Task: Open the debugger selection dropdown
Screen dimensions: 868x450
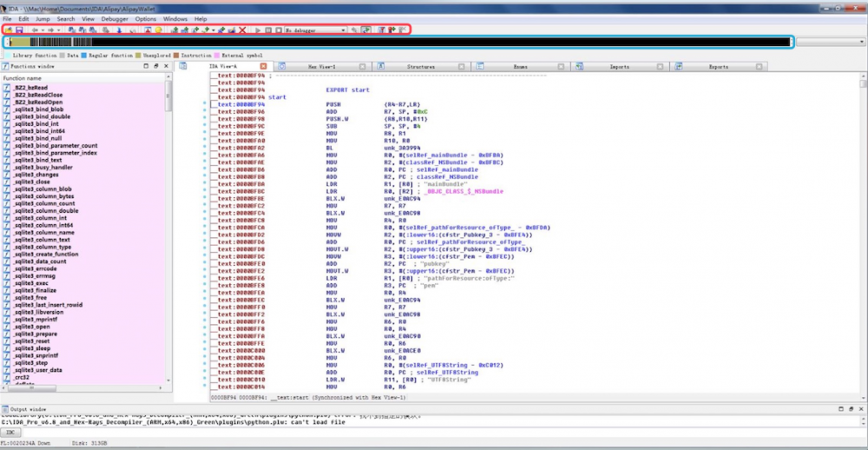Action: (343, 30)
